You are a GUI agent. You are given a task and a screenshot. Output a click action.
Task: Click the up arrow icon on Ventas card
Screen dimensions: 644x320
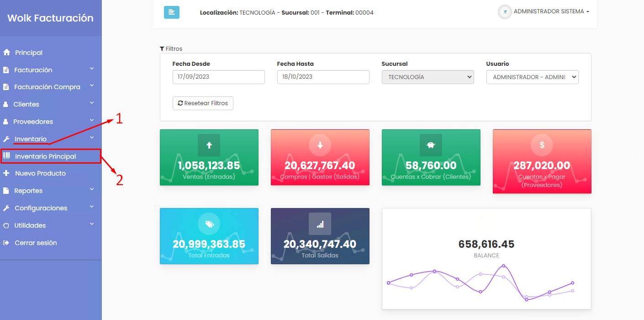tap(209, 145)
